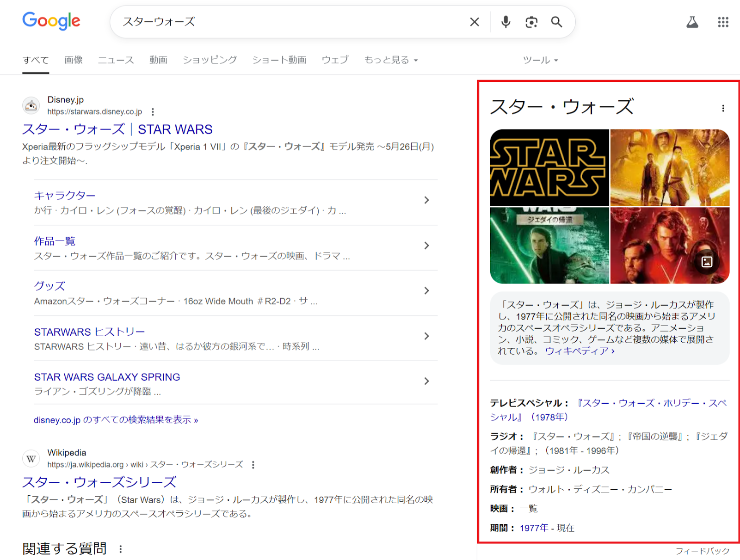Open more options beside 関連する質問
This screenshot has width=740, height=560.
pos(121,549)
